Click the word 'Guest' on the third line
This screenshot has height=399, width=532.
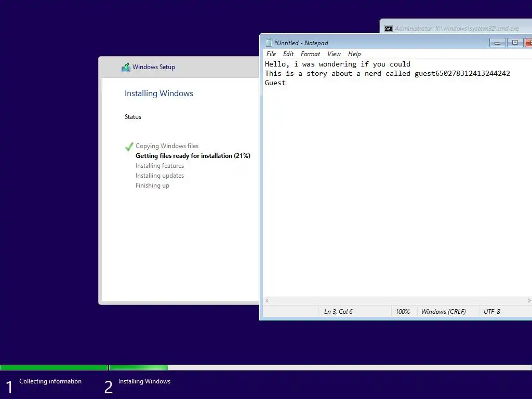pyautogui.click(x=275, y=83)
